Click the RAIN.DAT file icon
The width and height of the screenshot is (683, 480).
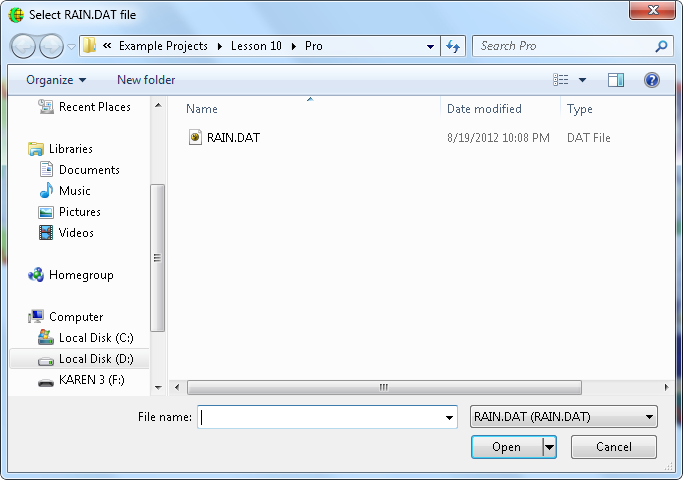[x=195, y=138]
